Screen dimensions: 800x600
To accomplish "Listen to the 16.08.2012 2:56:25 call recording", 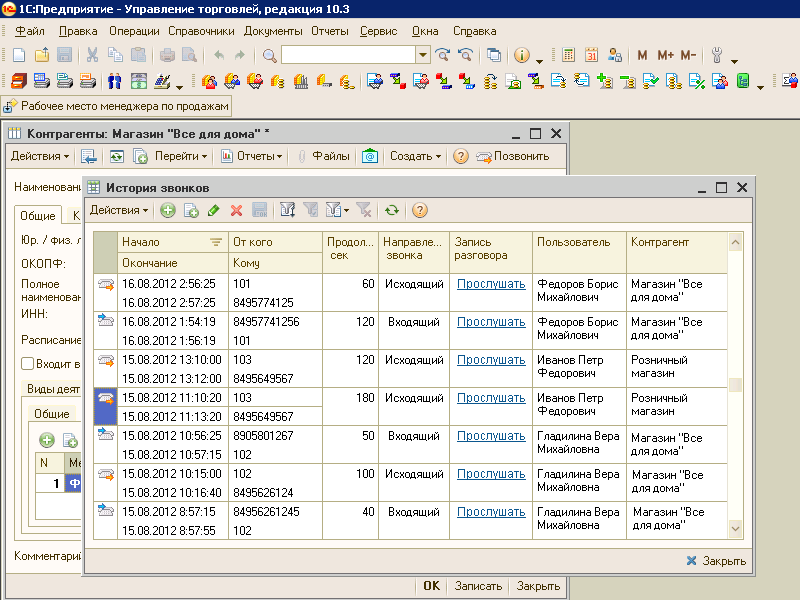I will [491, 284].
